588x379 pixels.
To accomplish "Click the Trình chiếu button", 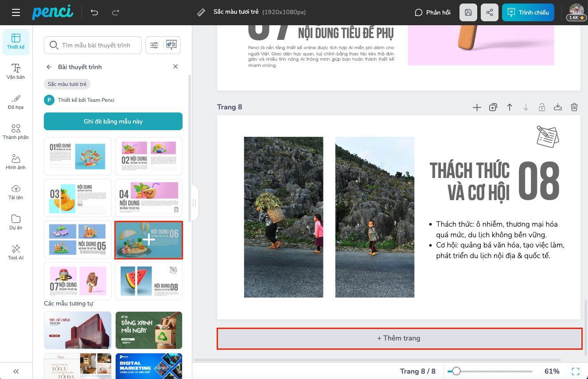I will click(x=528, y=12).
